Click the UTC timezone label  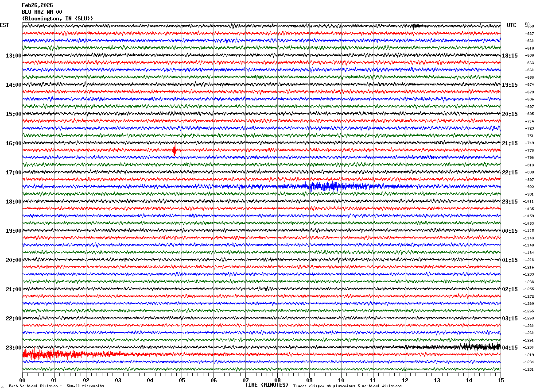point(512,25)
